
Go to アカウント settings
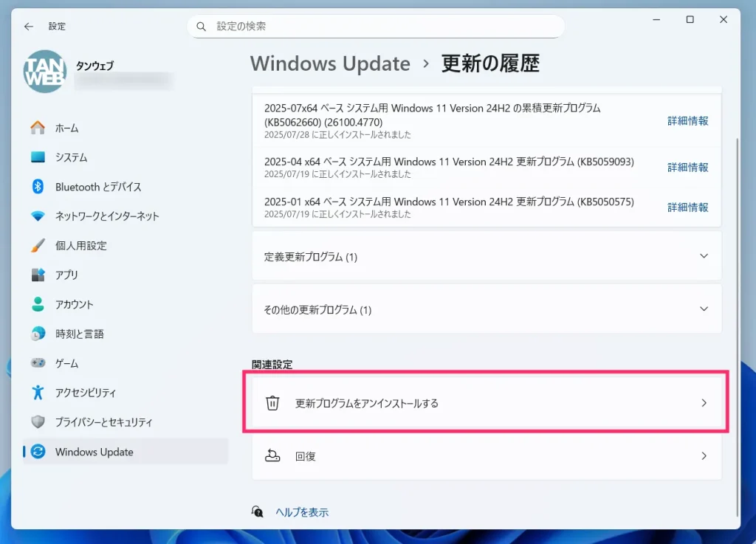126,304
